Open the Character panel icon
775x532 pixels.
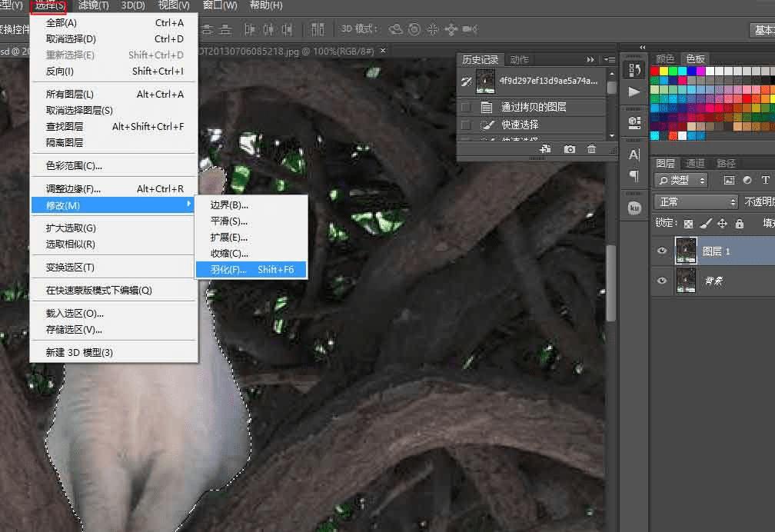634,155
